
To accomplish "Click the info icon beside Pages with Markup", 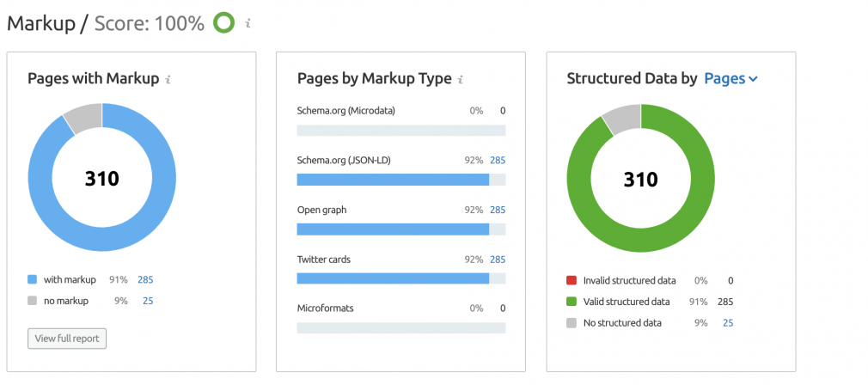I will [x=168, y=80].
